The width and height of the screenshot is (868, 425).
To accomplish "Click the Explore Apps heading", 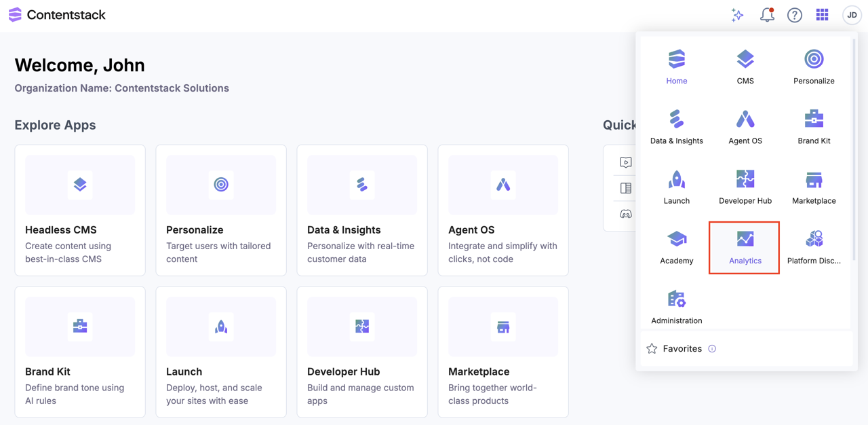I will 55,125.
